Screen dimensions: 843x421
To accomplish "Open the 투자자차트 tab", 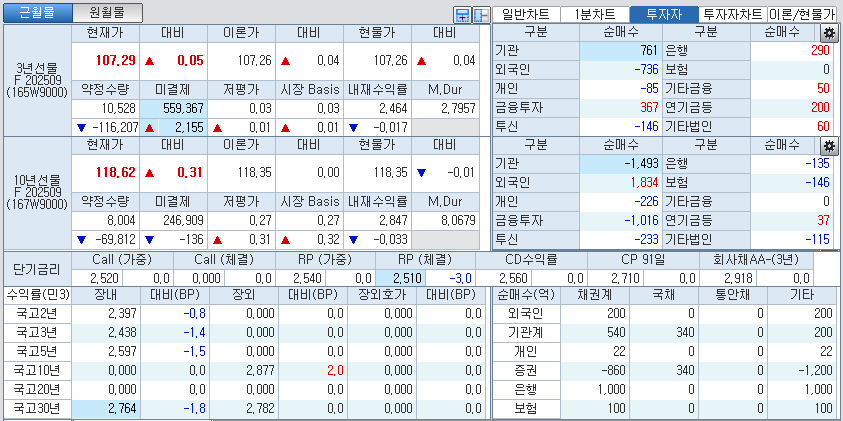I will [733, 15].
